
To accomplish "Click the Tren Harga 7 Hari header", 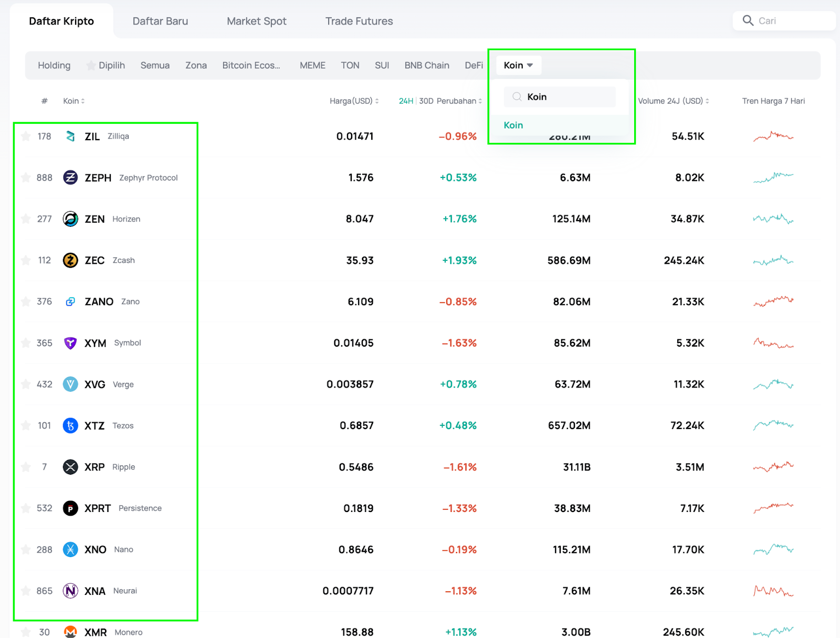I will 773,101.
